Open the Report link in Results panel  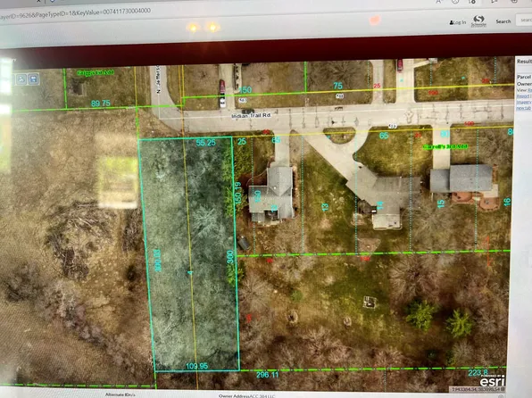[523, 96]
